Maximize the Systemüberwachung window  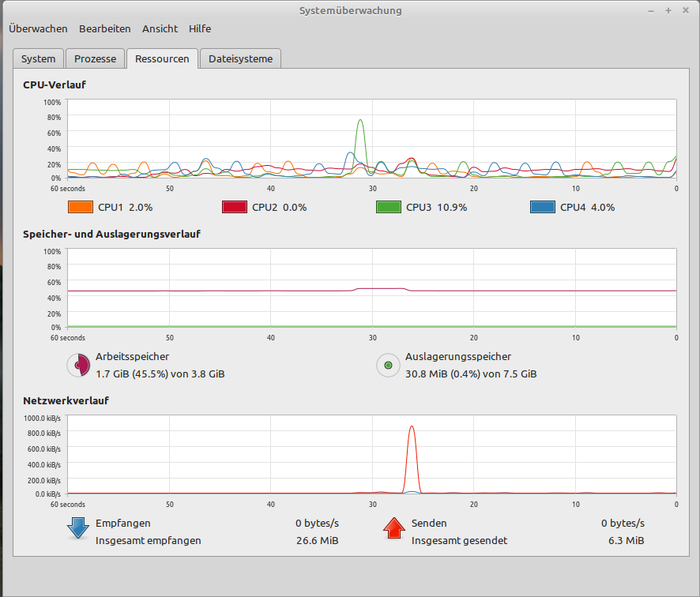[668, 10]
